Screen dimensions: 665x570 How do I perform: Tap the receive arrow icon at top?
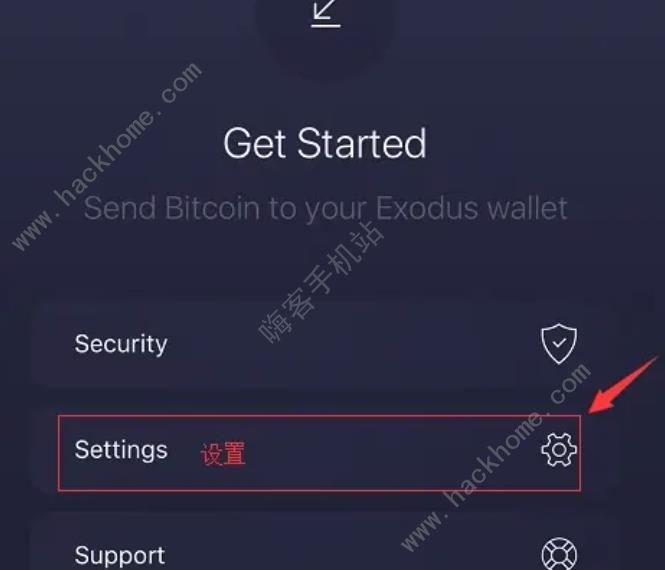(x=326, y=14)
